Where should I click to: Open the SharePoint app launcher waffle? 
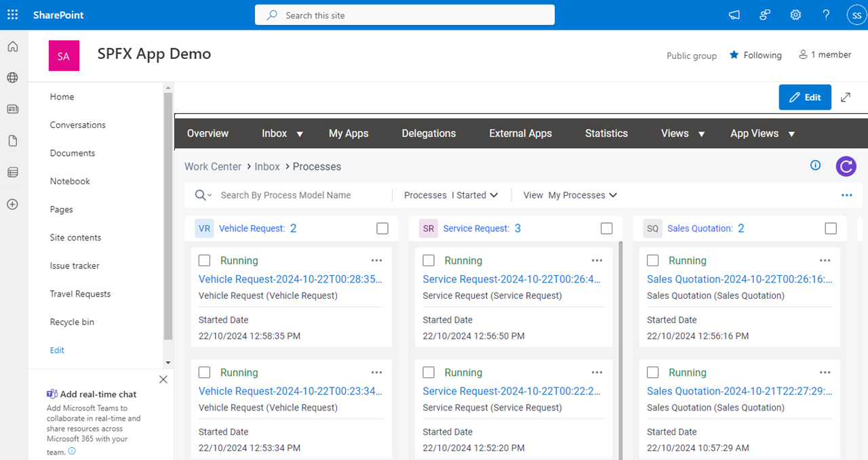tap(13, 15)
